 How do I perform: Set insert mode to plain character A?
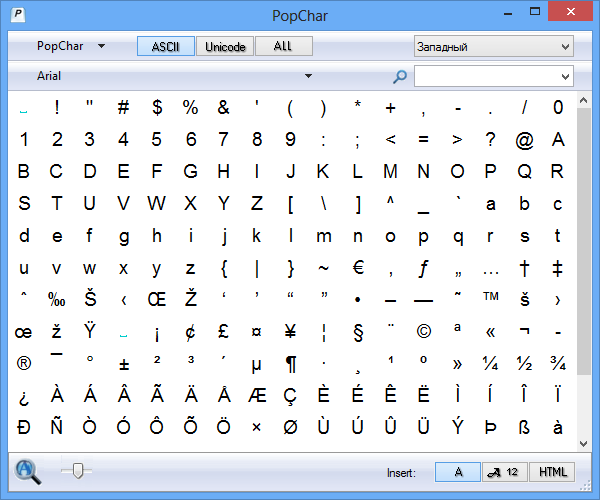coord(458,472)
